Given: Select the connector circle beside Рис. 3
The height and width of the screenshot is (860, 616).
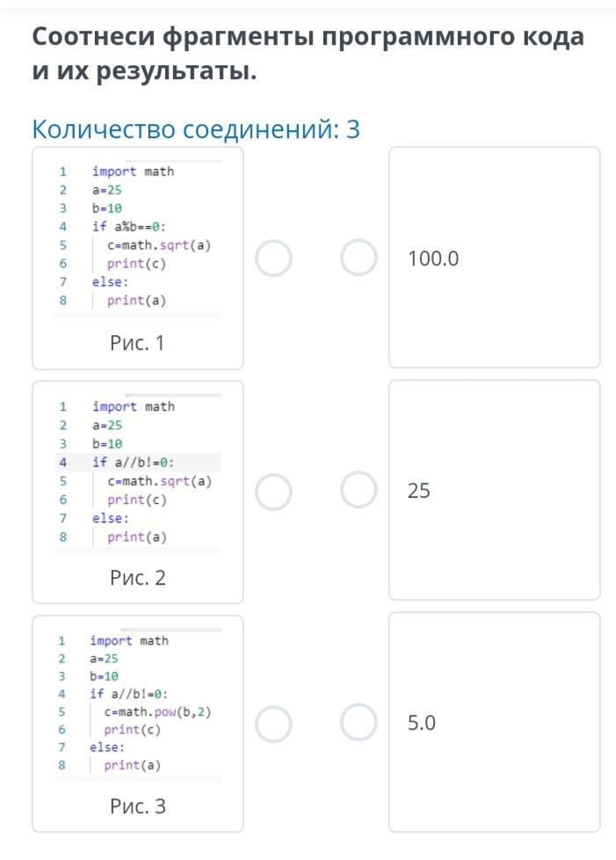Looking at the screenshot, I should point(273,725).
